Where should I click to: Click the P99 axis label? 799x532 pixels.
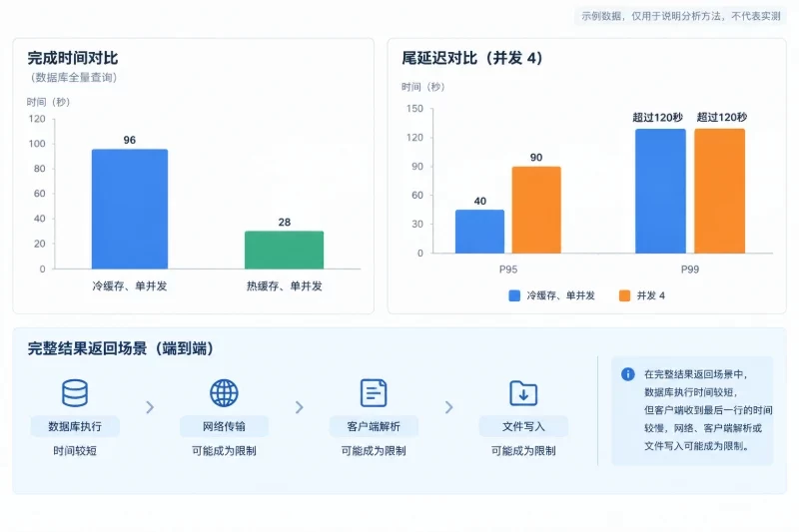[x=690, y=269]
